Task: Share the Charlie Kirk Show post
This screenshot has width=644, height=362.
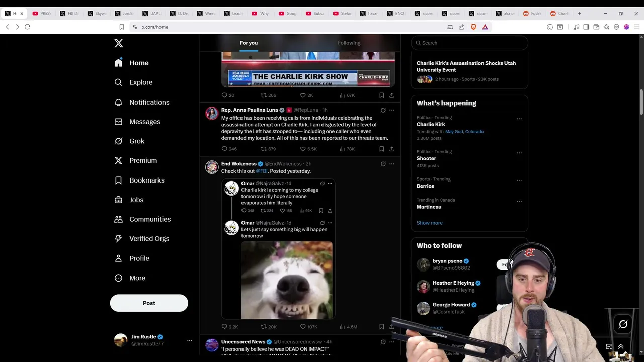Action: pyautogui.click(x=392, y=95)
